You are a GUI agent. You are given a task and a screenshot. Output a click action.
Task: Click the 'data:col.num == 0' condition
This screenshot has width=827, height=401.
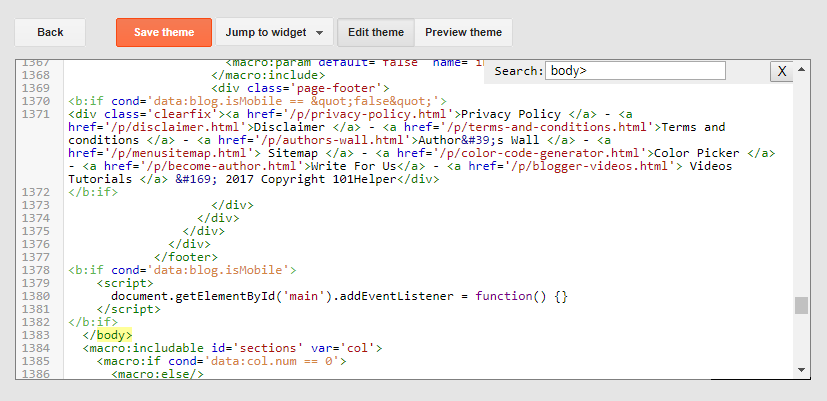[x=272, y=361]
